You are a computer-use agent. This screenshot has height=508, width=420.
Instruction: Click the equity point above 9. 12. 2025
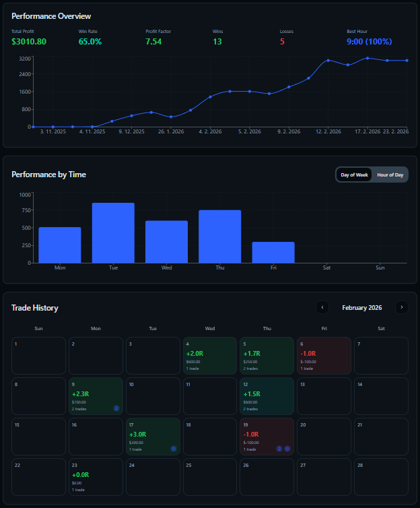pos(131,116)
